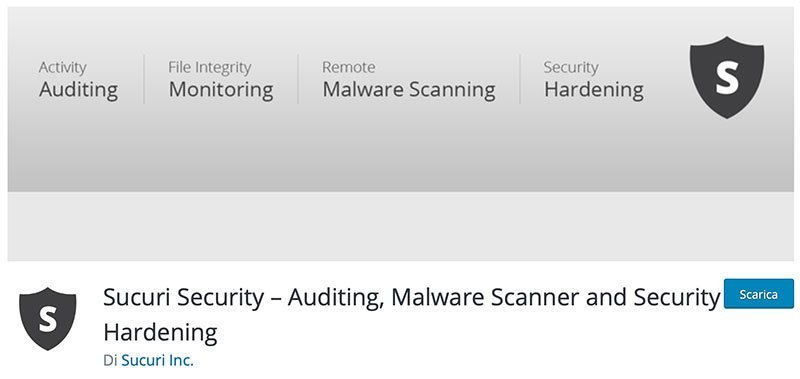The height and width of the screenshot is (379, 800).
Task: Click the large Sucuri shield logo in banner
Action: click(x=727, y=77)
